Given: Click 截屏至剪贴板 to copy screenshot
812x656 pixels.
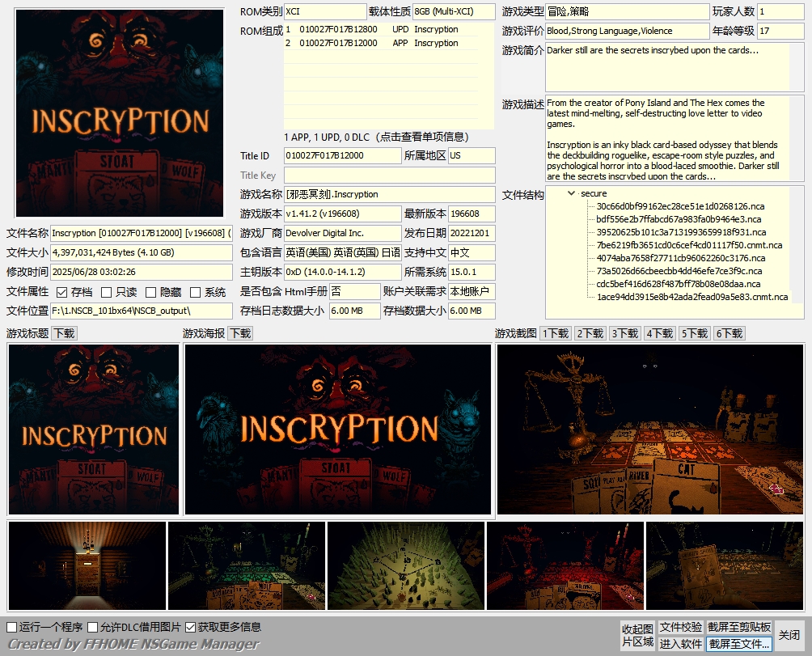Looking at the screenshot, I should click(x=739, y=627).
